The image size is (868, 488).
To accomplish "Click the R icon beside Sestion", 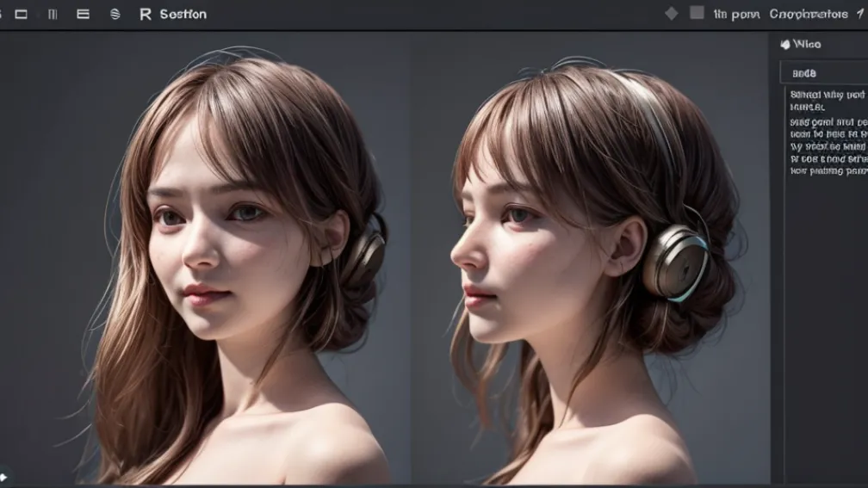I will [x=145, y=15].
